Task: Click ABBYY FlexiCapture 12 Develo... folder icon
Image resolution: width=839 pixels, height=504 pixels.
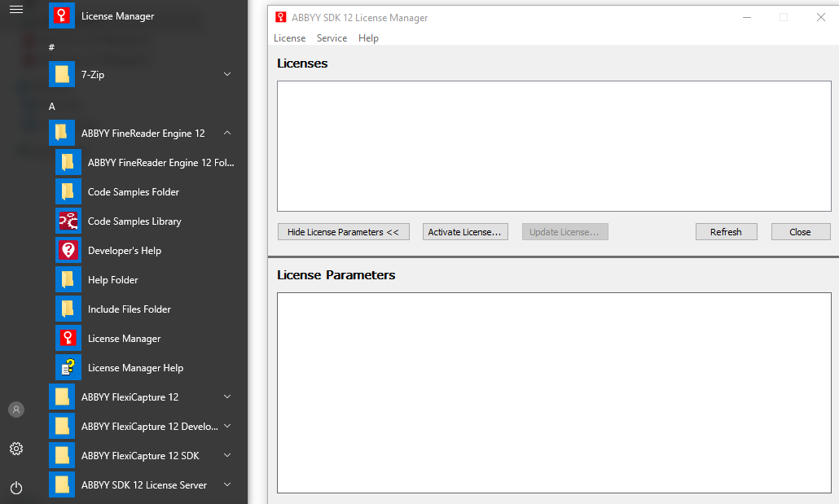Action: click(62, 426)
